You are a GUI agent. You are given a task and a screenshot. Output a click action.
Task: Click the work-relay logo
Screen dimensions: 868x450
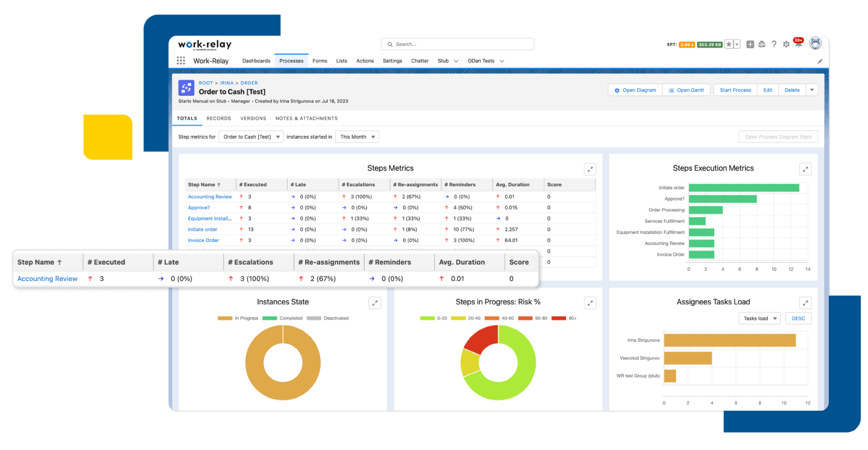[205, 44]
